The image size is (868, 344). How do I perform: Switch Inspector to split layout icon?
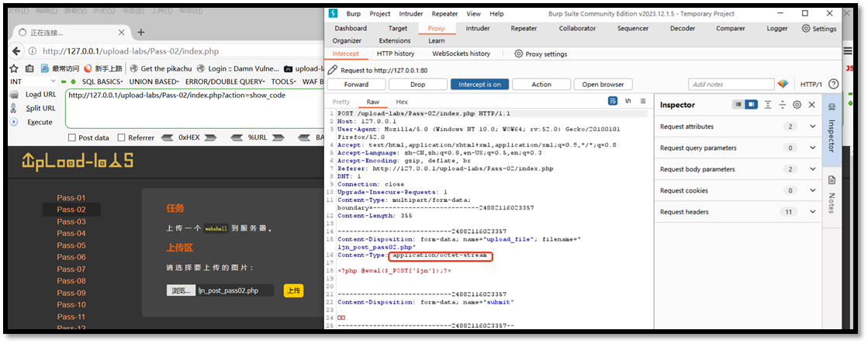751,105
